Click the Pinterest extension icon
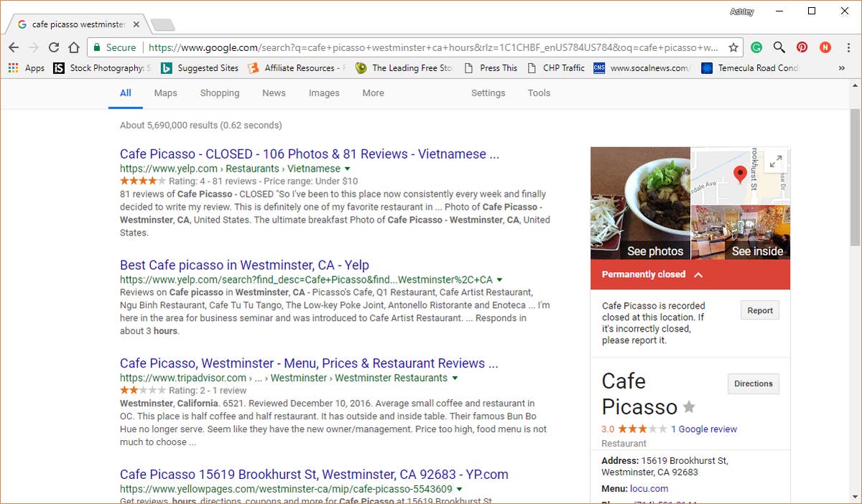The height and width of the screenshot is (504, 862). (802, 47)
